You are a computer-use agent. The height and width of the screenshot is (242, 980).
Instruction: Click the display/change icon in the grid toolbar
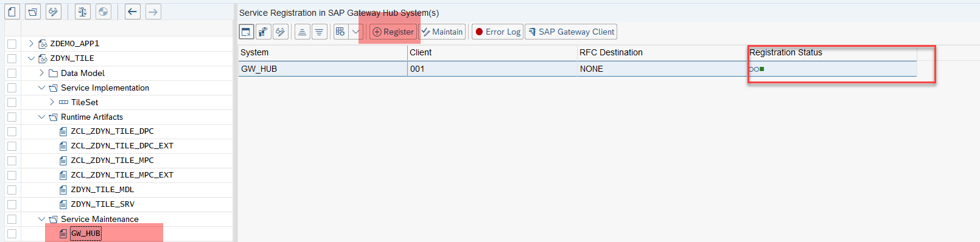pyautogui.click(x=280, y=32)
